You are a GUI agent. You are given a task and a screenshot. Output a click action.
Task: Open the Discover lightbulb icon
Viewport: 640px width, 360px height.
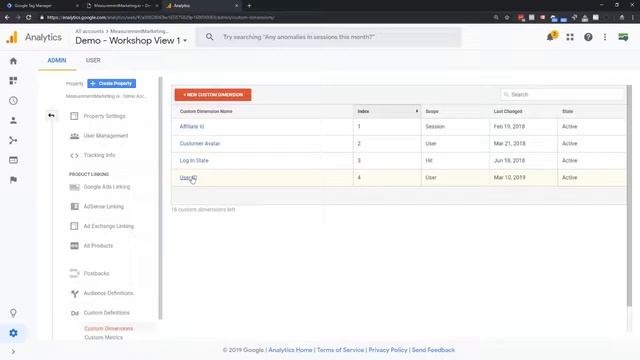tap(13, 313)
